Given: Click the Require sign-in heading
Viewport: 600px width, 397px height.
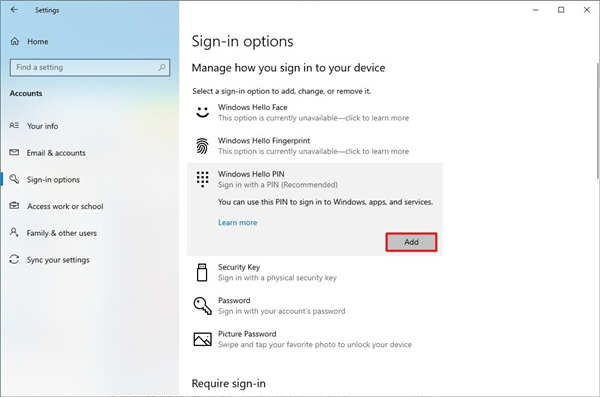Looking at the screenshot, I should click(x=228, y=383).
